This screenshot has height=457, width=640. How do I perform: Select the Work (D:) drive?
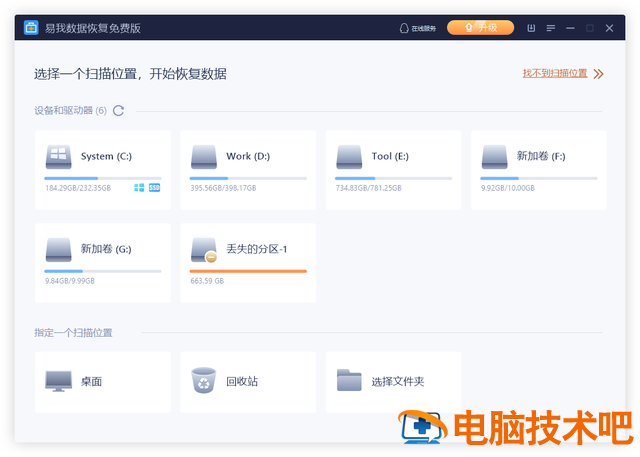(248, 170)
